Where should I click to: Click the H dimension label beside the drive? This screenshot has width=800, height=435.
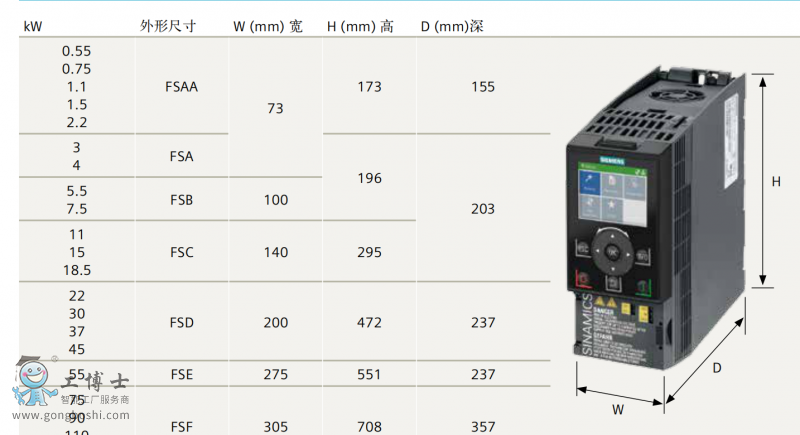pos(775,182)
